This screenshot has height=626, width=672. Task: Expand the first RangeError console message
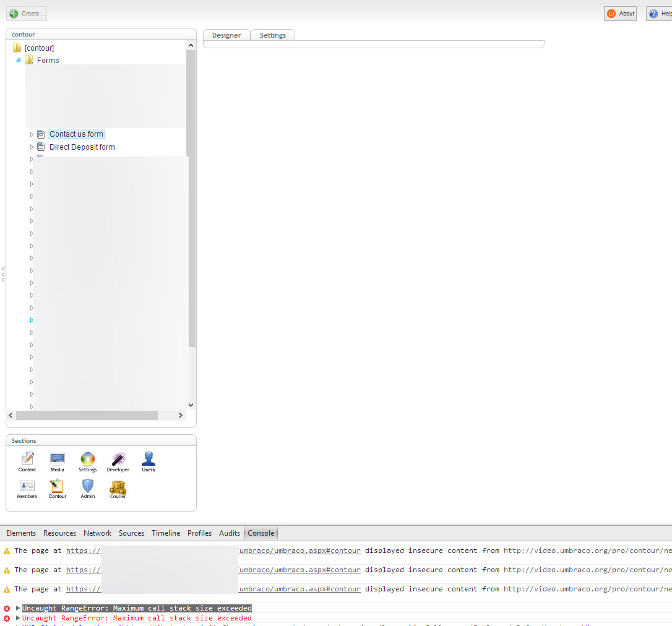coord(18,608)
